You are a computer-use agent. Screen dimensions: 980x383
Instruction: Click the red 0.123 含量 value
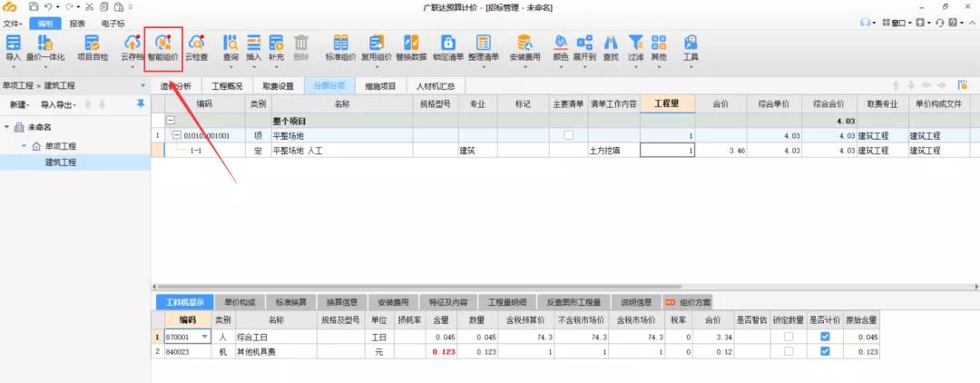point(444,352)
